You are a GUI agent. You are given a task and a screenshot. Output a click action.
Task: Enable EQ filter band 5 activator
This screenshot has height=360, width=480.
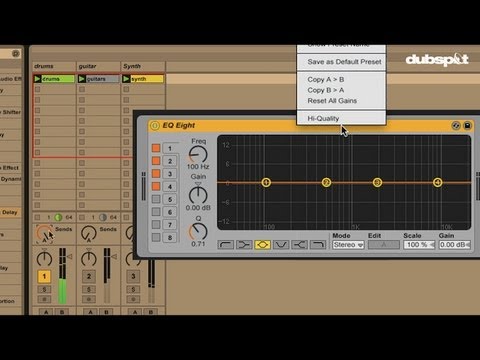pos(156,199)
